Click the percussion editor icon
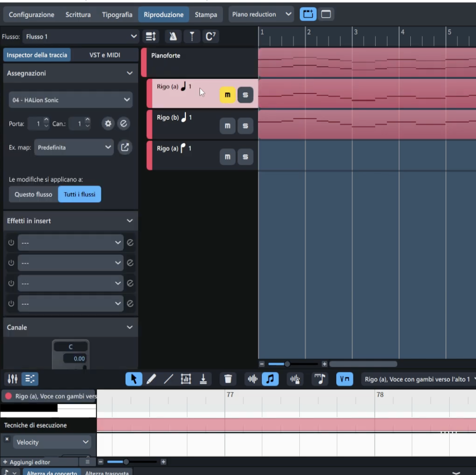 coord(294,379)
